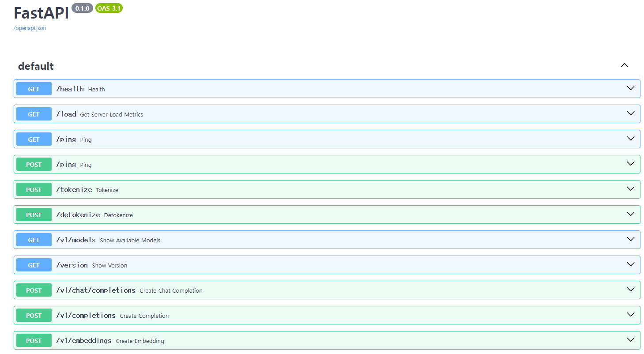This screenshot has width=644, height=354.
Task: Click the 'Get Server Load Metrics' summary
Action: (x=112, y=114)
